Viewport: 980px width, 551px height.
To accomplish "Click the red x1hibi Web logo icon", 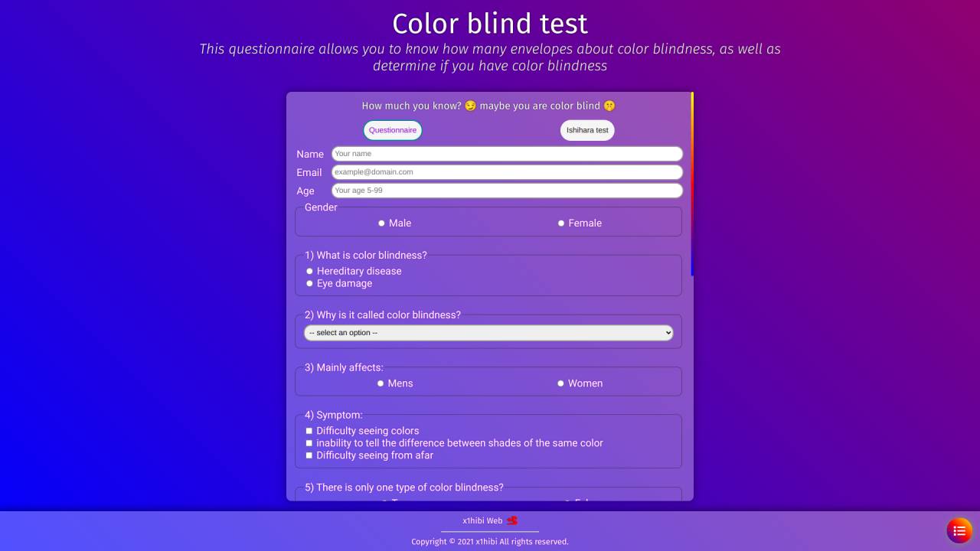I will (512, 520).
